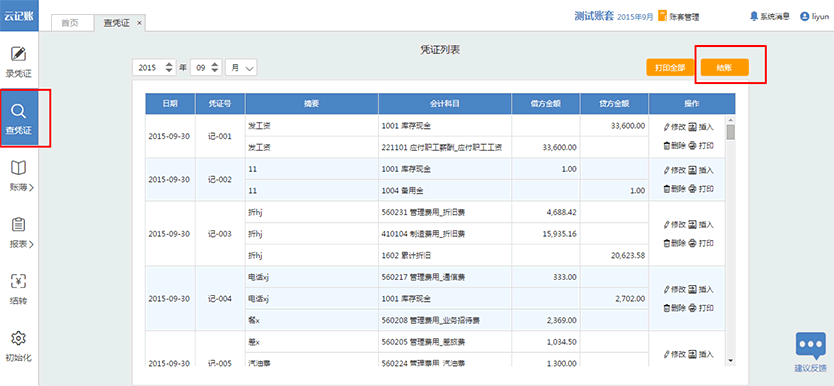The width and height of the screenshot is (834, 386).
Task: Click the 账套管理 account set icon
Action: (x=662, y=16)
